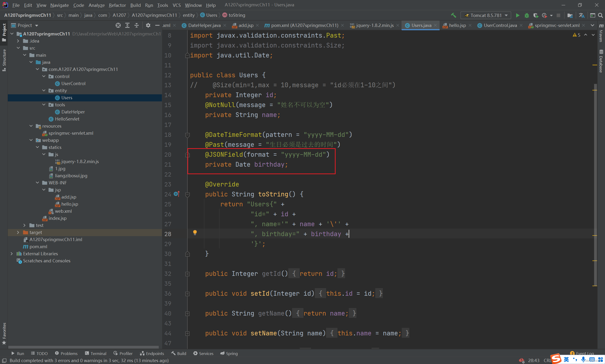605x364 pixels.
Task: Switch to pom.xml editor tab
Action: [x=304, y=25]
